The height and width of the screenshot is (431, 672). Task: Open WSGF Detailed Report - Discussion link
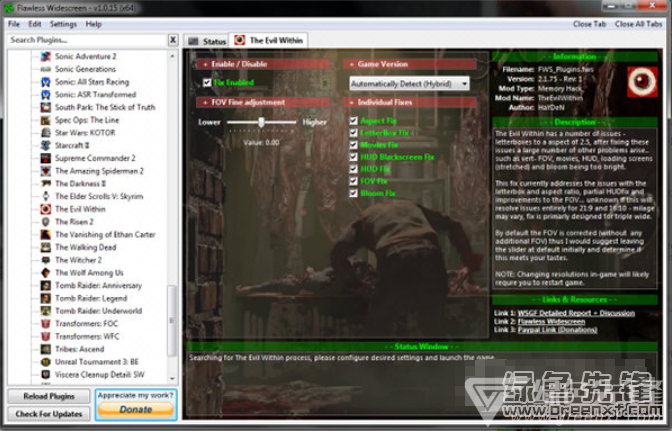576,313
